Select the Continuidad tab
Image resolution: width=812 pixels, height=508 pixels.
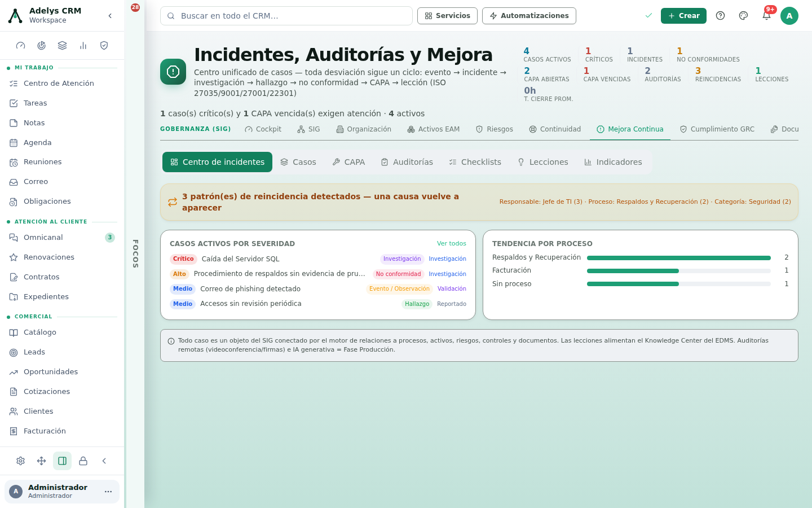coord(555,129)
